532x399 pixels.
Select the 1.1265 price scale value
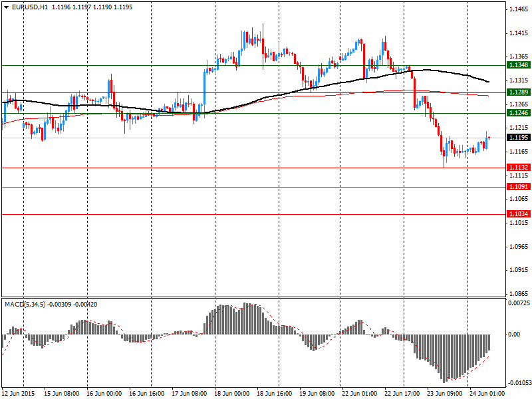pyautogui.click(x=519, y=104)
